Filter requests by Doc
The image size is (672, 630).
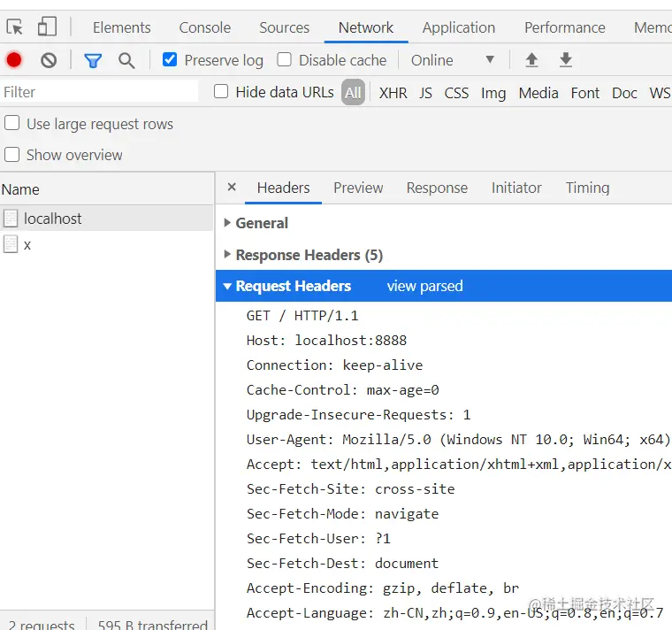click(x=624, y=93)
